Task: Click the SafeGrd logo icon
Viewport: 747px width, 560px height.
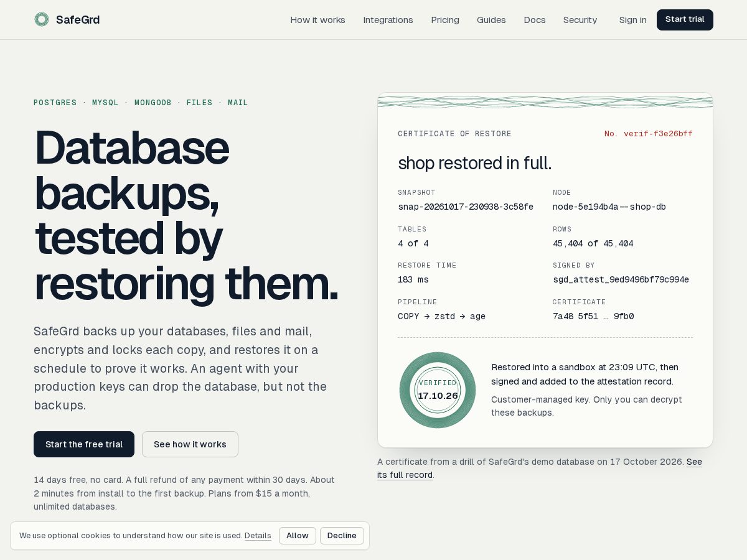Action: [x=42, y=19]
